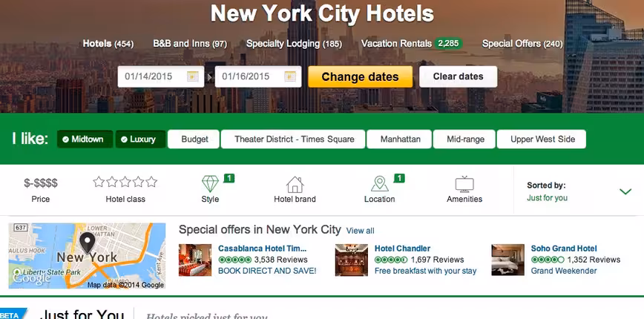Viewport: 644px width, 319px height.
Task: Open the check-in date calendar icon
Action: 193,76
